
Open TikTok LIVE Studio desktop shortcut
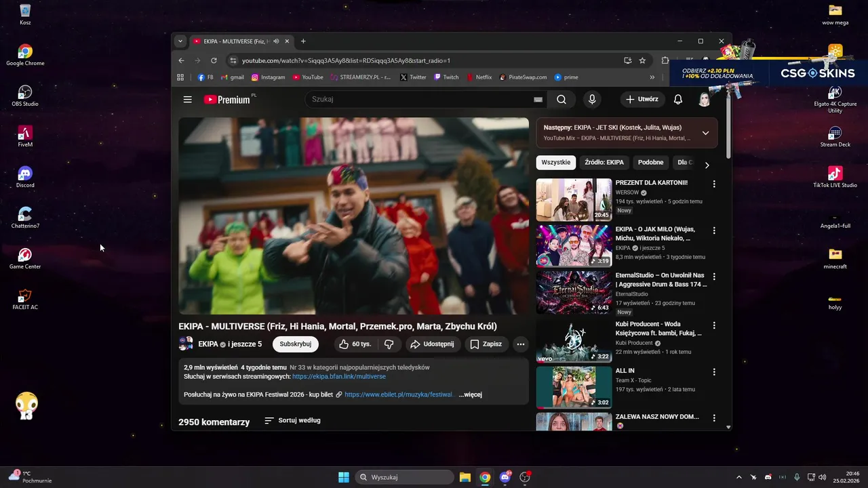click(835, 177)
